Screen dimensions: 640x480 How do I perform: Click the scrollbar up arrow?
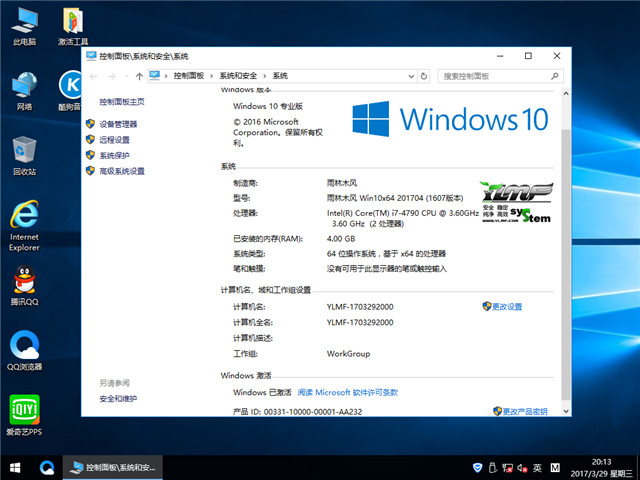566,93
